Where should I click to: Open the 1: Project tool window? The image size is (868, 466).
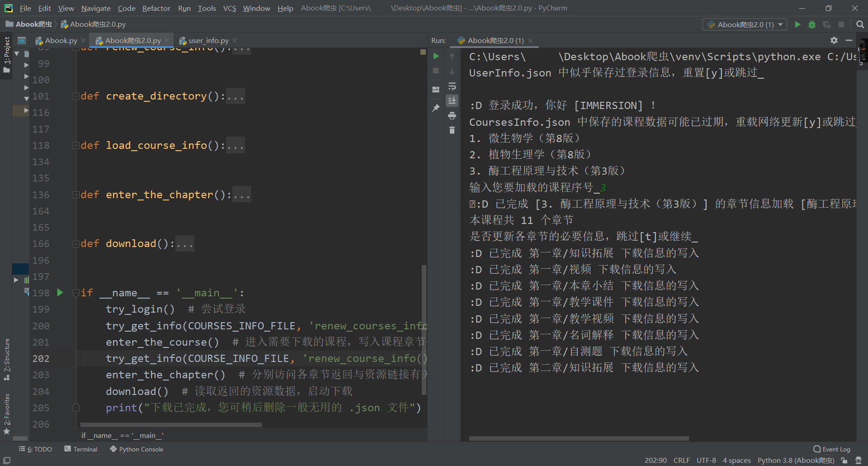tap(6, 55)
